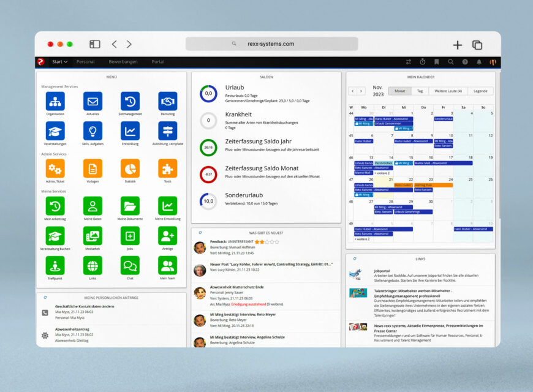533x392 pixels.
Task: Switch calendar to Monat view
Action: (399, 91)
